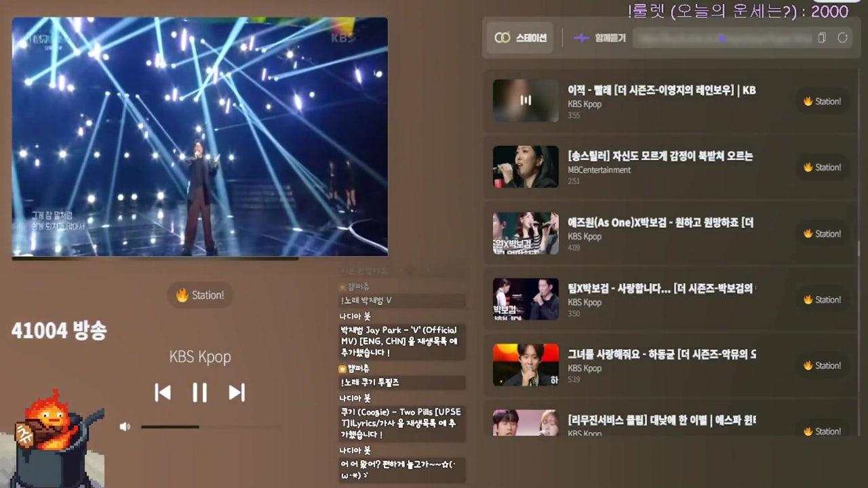Select title 애즈원(As One)X박보검 - 원하고 원망하죠

coord(660,222)
